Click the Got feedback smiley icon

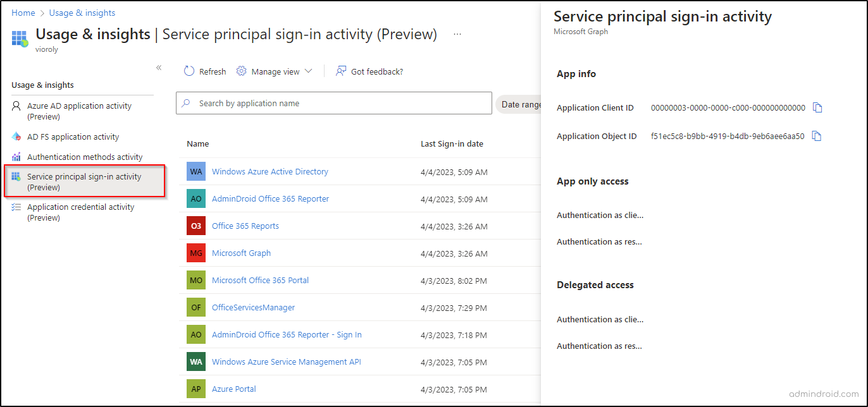341,71
